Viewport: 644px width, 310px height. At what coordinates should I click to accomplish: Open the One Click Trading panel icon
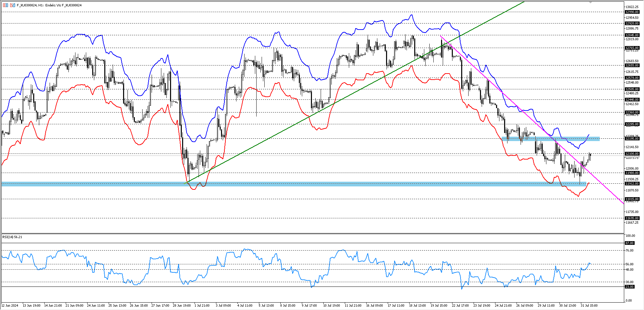[12, 5]
